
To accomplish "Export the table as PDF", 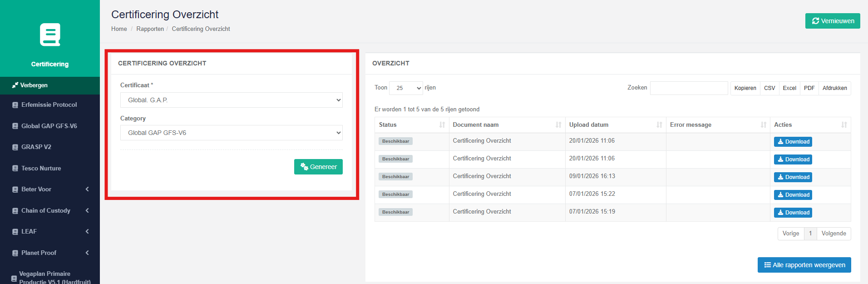I will pos(809,88).
